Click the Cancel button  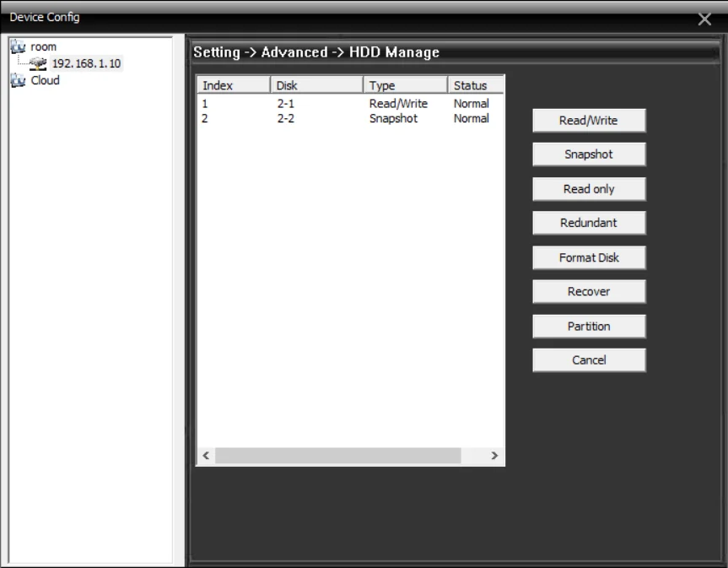click(x=589, y=360)
